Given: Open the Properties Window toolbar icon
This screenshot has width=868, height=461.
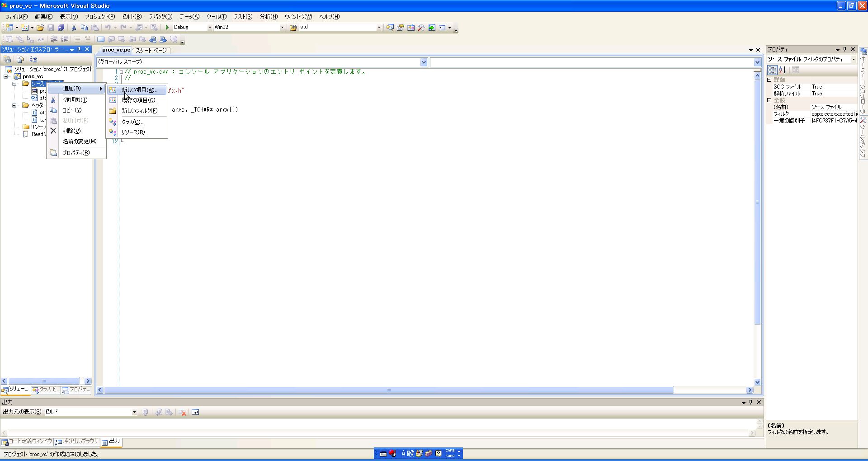Looking at the screenshot, I should coord(400,28).
